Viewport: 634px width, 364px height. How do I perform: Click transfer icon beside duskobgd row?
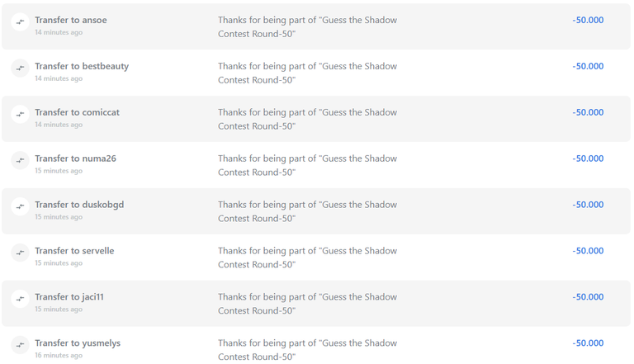[x=20, y=206]
